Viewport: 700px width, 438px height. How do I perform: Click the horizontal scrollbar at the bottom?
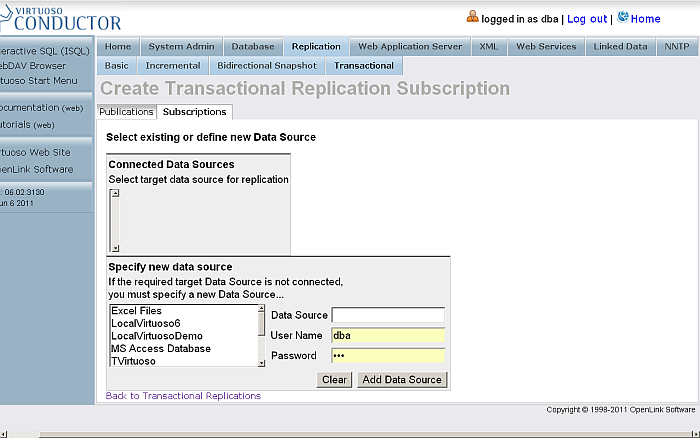pyautogui.click(x=350, y=434)
